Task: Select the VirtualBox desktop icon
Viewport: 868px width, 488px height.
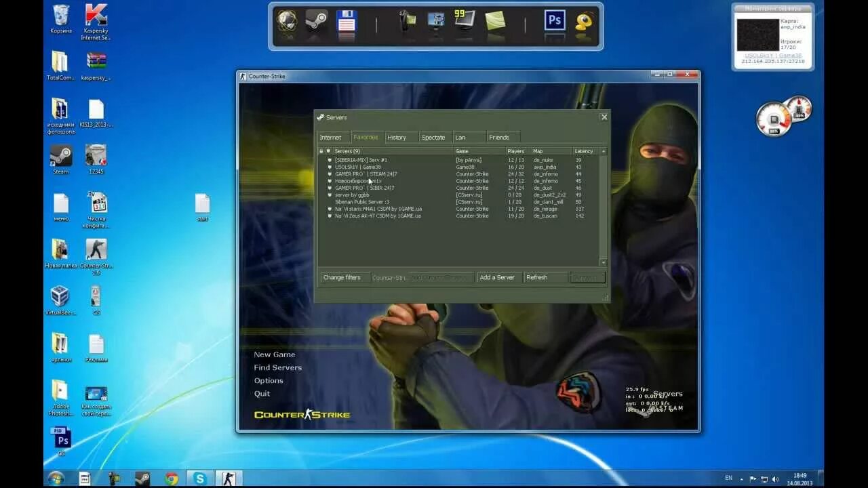Action: pos(60,301)
